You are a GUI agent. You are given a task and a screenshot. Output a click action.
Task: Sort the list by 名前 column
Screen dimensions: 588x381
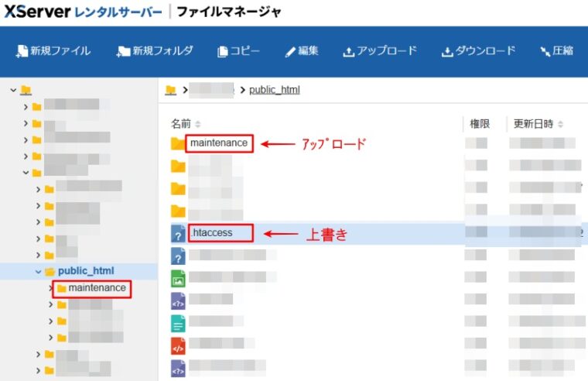(x=186, y=124)
